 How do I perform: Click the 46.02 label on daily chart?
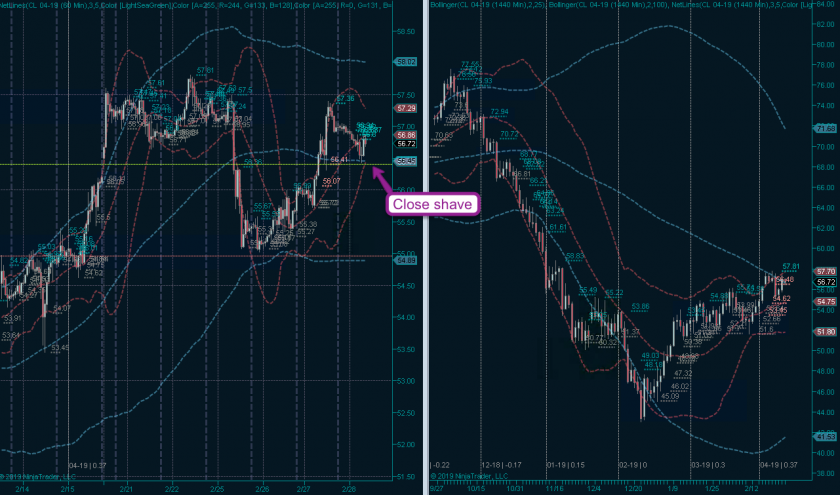[x=680, y=386]
